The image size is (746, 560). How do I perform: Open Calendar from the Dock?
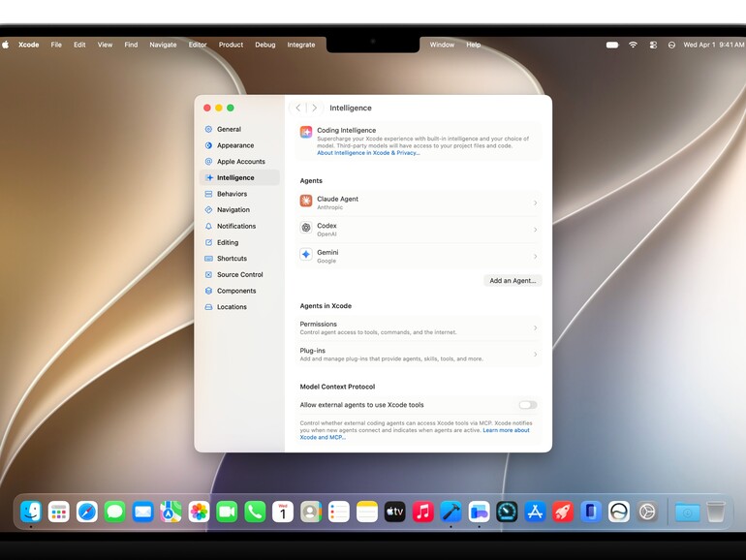point(283,512)
